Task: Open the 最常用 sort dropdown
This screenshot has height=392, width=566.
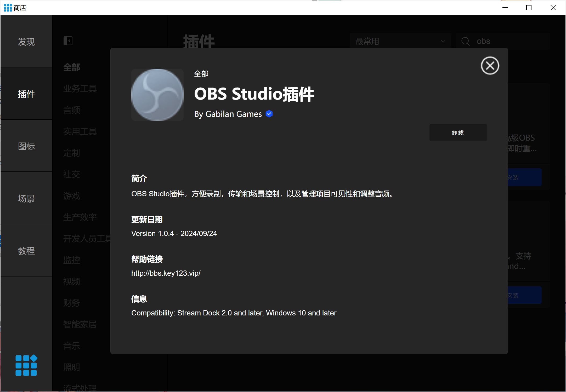Action: 400,41
